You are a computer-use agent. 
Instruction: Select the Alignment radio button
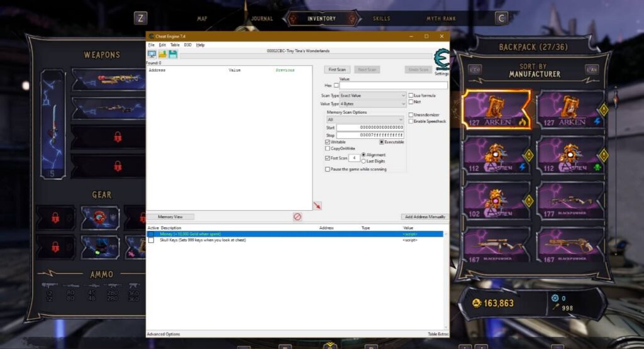pos(364,155)
